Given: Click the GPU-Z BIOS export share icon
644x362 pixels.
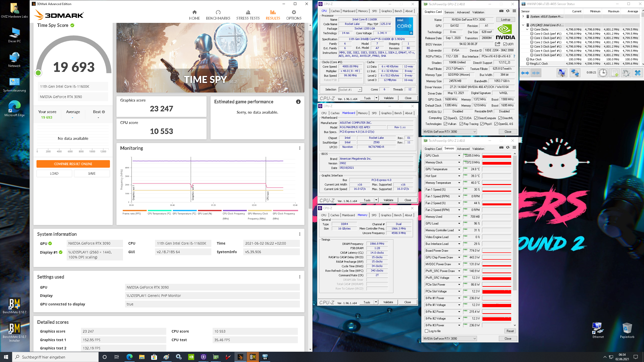Looking at the screenshot, I should click(497, 44).
